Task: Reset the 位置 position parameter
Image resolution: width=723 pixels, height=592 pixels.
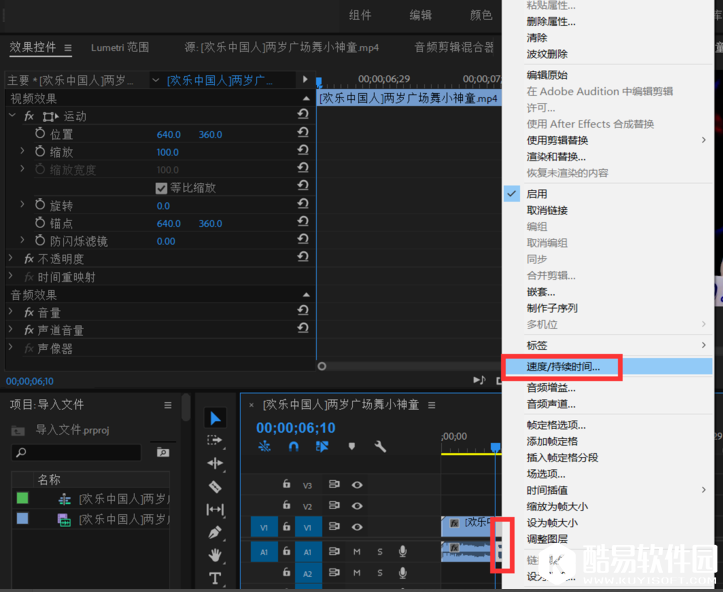Action: pos(302,134)
